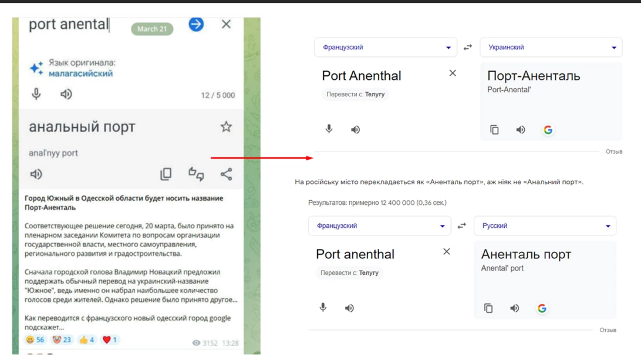
Task: Clear the 'Port Anenthal' source text
Action: [x=453, y=73]
